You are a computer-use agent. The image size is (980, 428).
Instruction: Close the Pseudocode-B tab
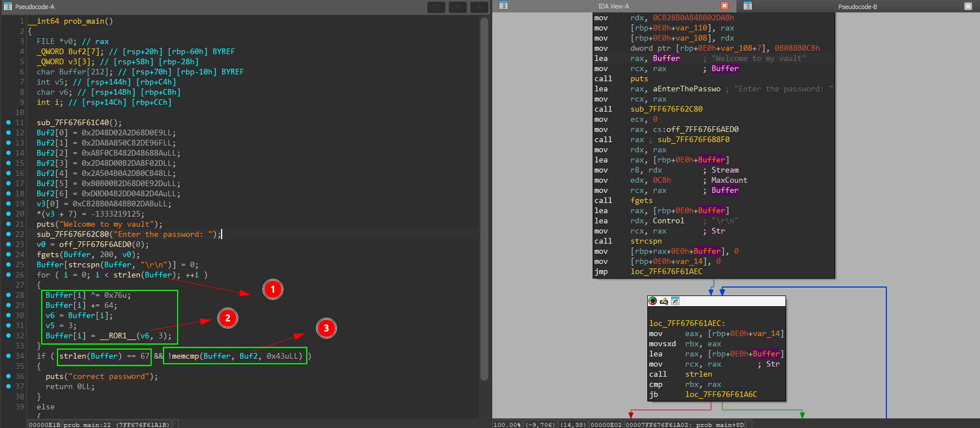(x=968, y=6)
